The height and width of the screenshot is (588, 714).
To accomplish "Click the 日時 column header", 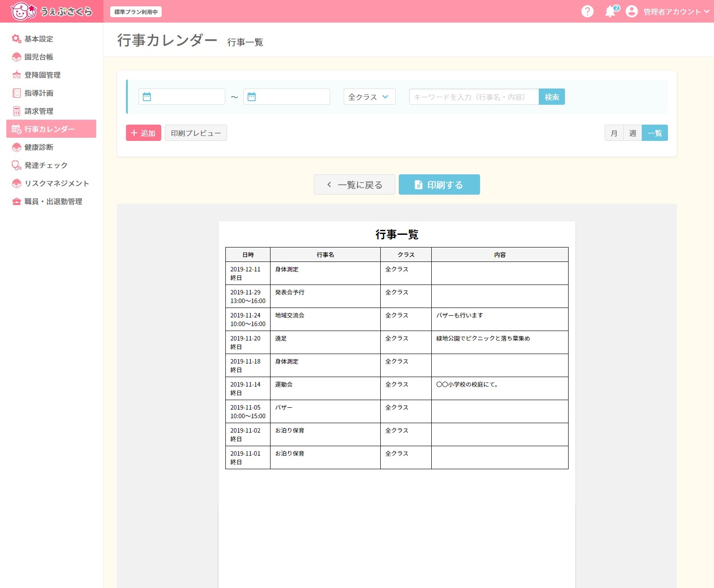I will point(248,255).
